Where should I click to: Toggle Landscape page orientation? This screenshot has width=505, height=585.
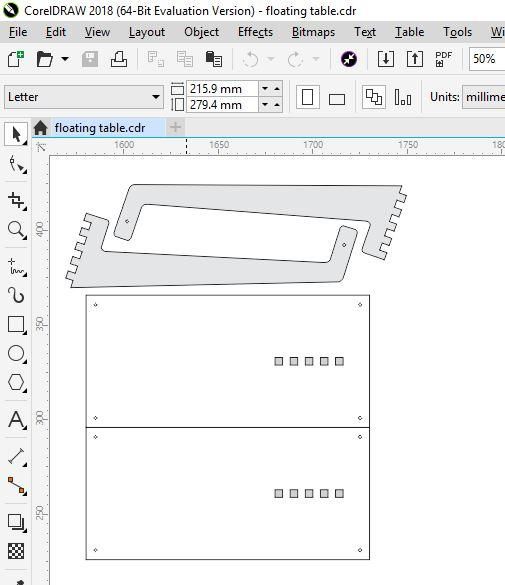pos(337,98)
